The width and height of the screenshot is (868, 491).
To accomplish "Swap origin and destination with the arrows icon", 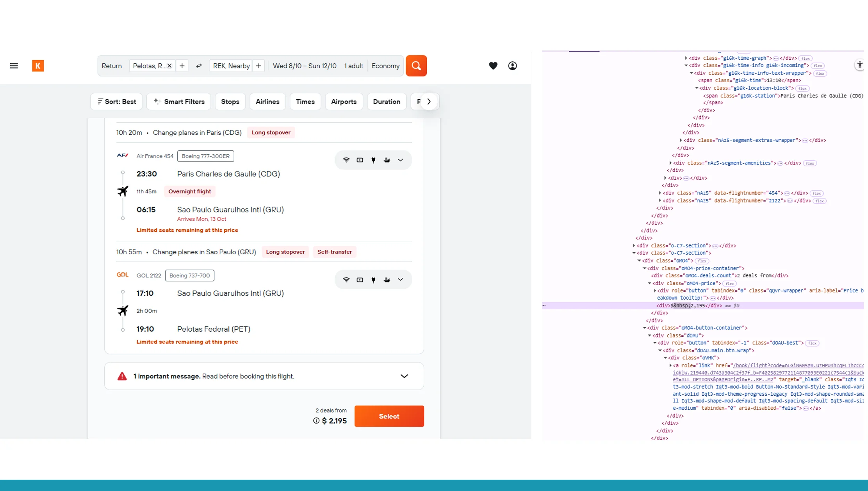I will (x=199, y=66).
